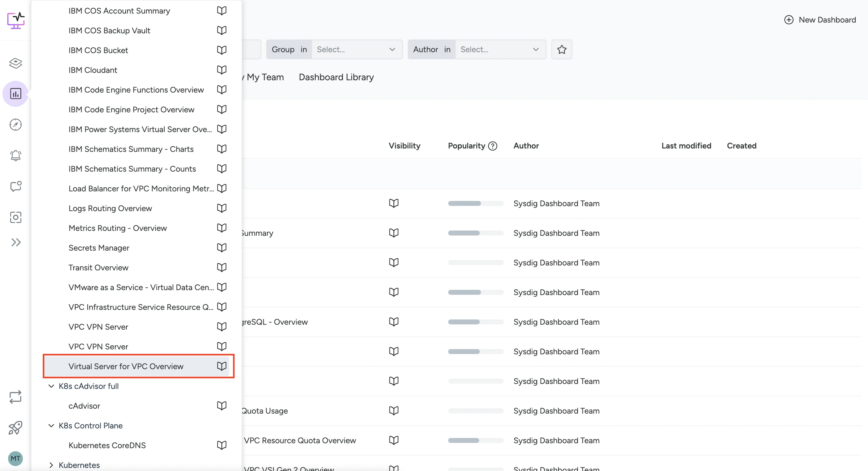Collapse the K8s cAdvisor full group

tap(51, 386)
